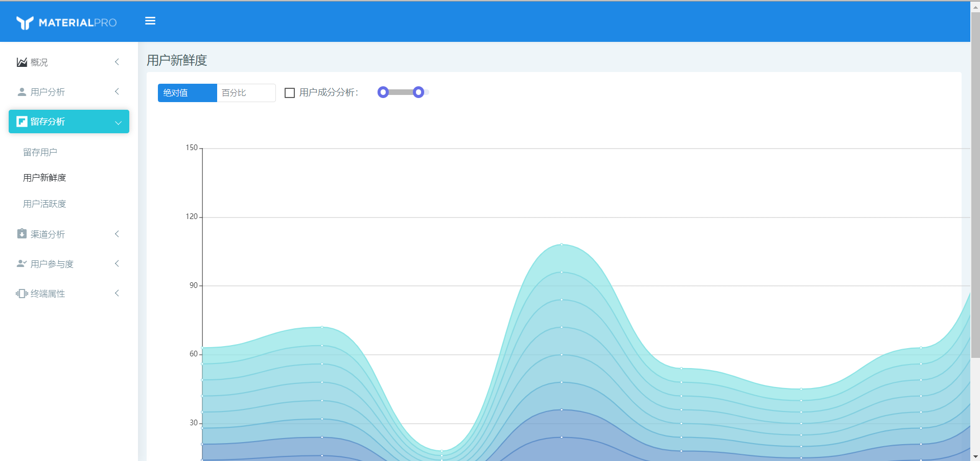Image resolution: width=980 pixels, height=461 pixels.
Task: Open the 终端属性 menu item
Action: [x=69, y=293]
